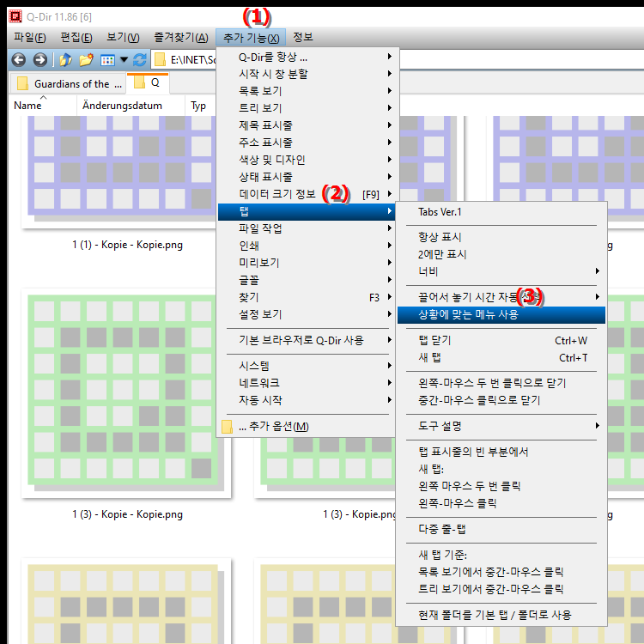Toggle 왼쪽-마우스 두 번 클릭으로 닫기
The image size is (644, 644).
pyautogui.click(x=501, y=383)
